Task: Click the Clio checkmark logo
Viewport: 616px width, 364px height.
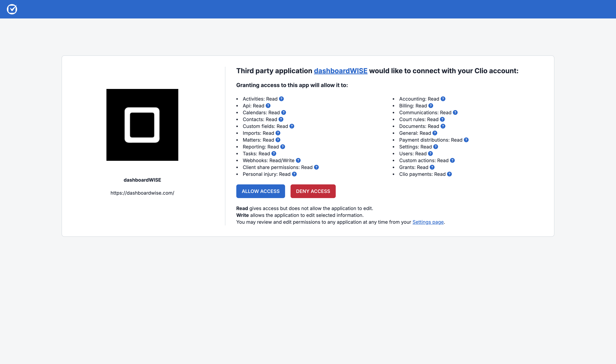Action: [x=12, y=9]
